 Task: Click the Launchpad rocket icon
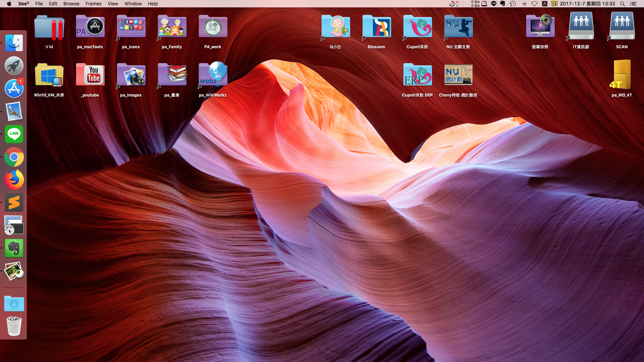(x=14, y=66)
